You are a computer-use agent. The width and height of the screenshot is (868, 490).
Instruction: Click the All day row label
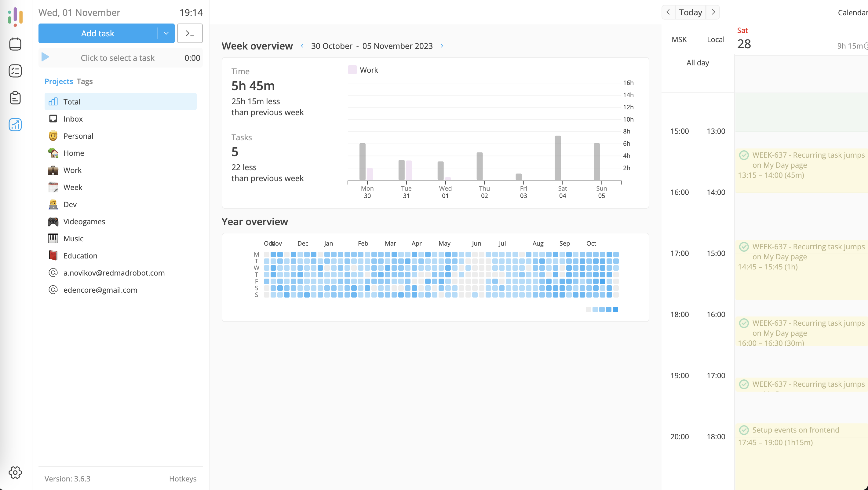[x=698, y=63]
